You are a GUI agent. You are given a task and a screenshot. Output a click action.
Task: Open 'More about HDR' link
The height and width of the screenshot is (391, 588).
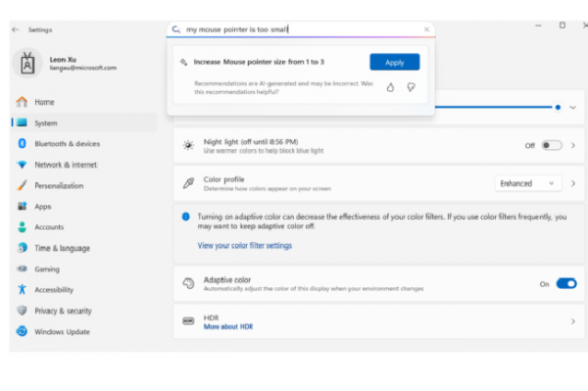[228, 326]
